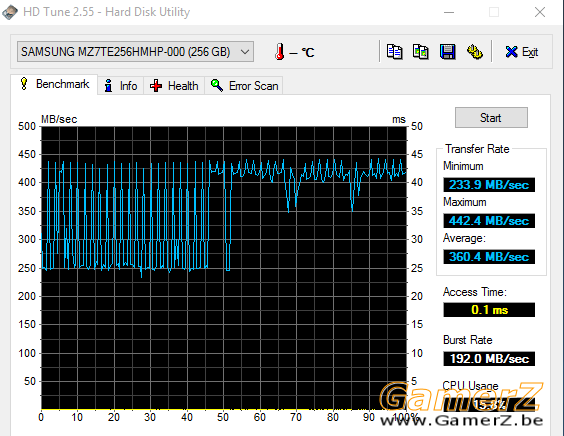Screen dimensions: 564x436
Task: Click the Average 360.4 MB/sec readout
Action: (489, 257)
